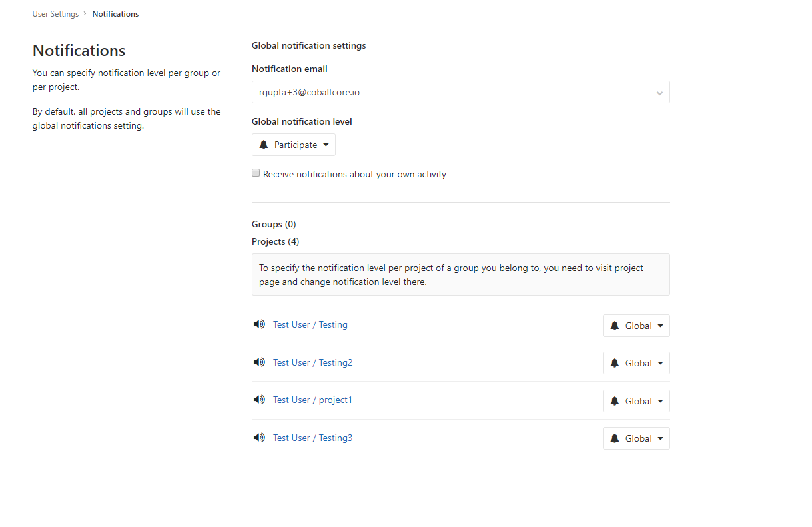812x527 pixels.
Task: Click the speaker icon beside Test User / Testing
Action: click(x=259, y=325)
